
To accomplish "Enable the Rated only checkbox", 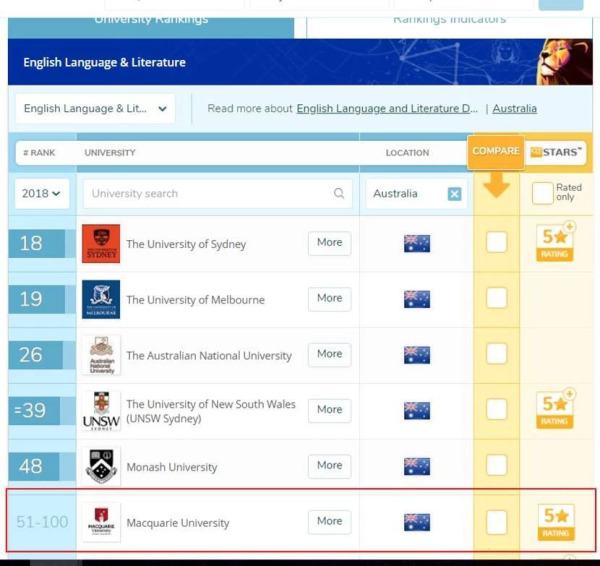I will tap(542, 193).
